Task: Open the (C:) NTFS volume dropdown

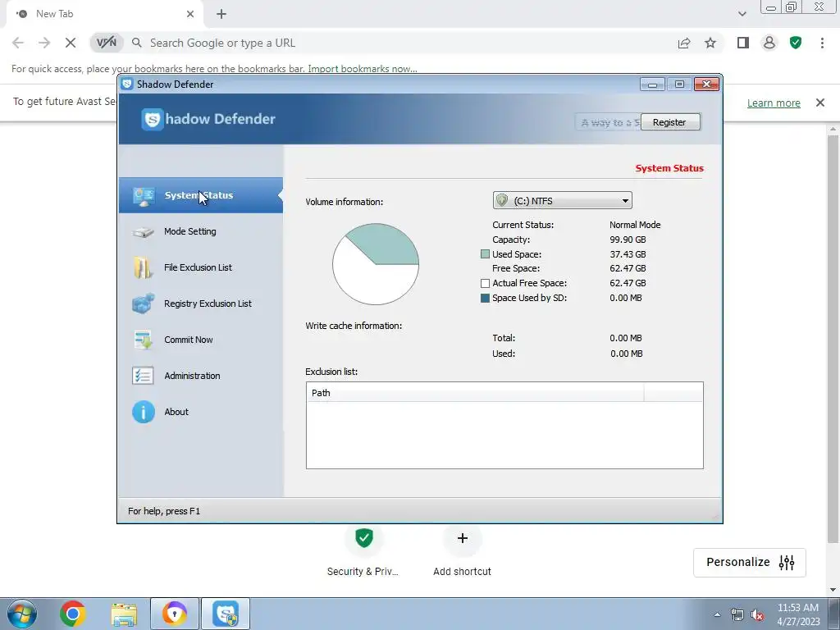Action: (x=562, y=200)
